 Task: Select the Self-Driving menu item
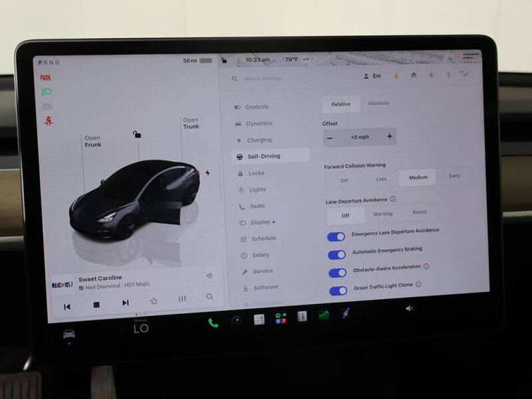coord(271,156)
